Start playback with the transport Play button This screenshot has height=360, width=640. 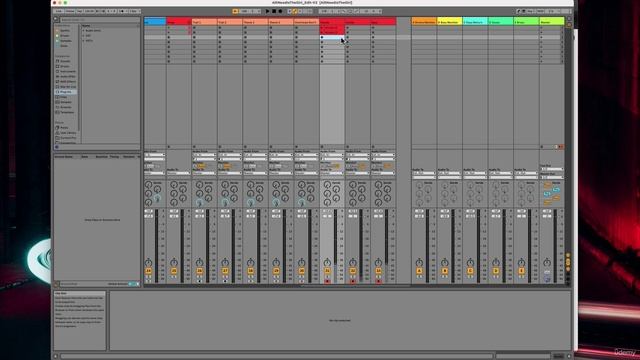click(x=268, y=11)
